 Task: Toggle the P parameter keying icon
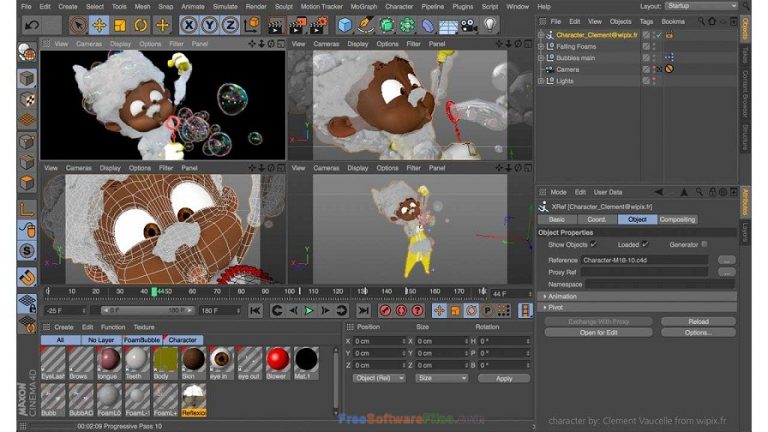[487, 311]
